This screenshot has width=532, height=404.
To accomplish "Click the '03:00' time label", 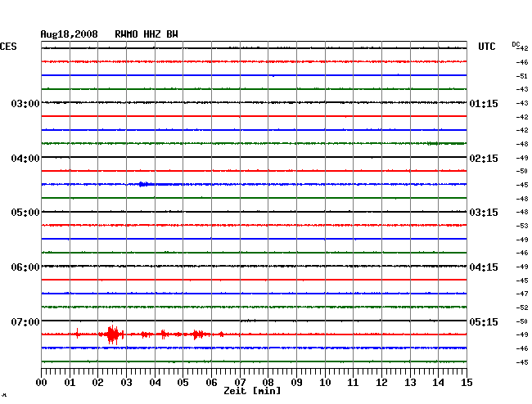I will point(25,103).
